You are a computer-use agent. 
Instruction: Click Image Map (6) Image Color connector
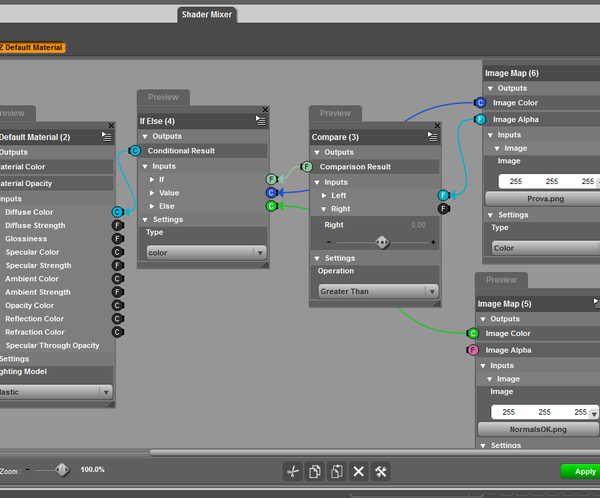(480, 103)
